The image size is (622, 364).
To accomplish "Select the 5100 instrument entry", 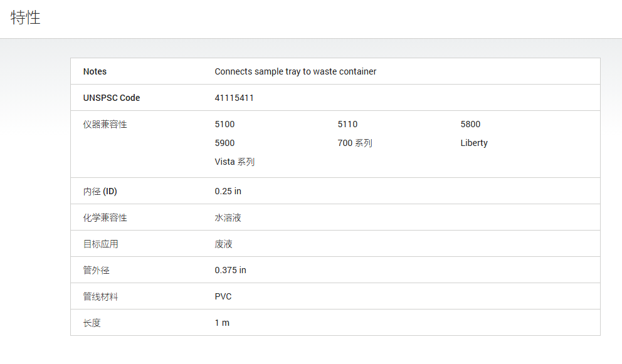I will coord(224,124).
